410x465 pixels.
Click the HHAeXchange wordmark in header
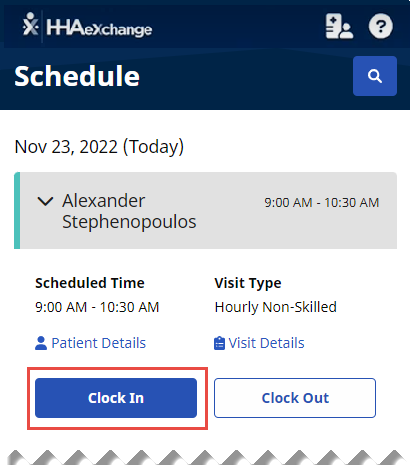click(99, 28)
